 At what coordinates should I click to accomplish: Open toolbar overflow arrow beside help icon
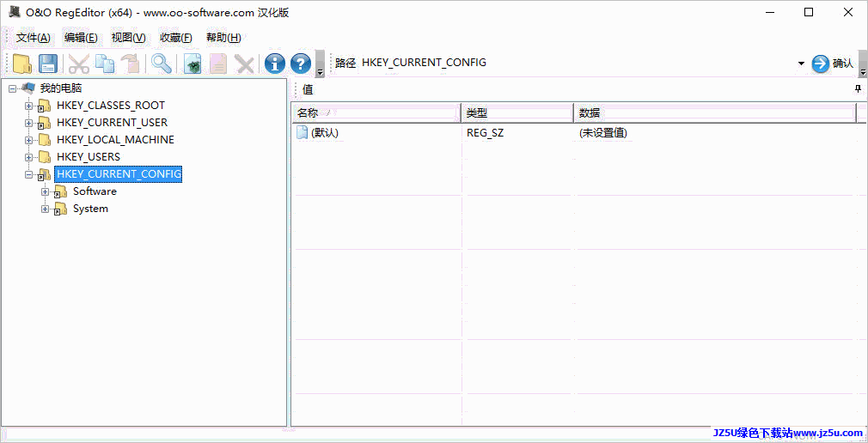pos(320,64)
